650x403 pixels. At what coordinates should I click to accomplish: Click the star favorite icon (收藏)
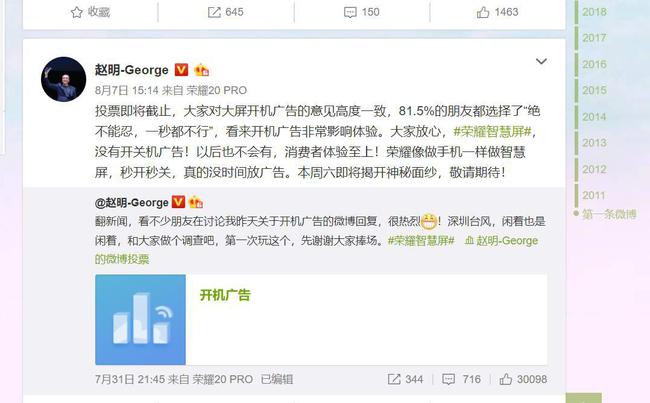point(77,12)
